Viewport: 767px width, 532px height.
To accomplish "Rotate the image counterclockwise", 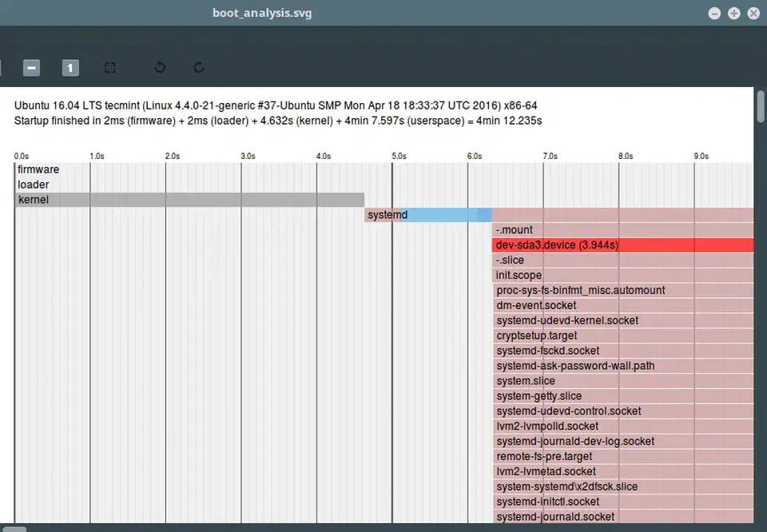I will click(159, 67).
